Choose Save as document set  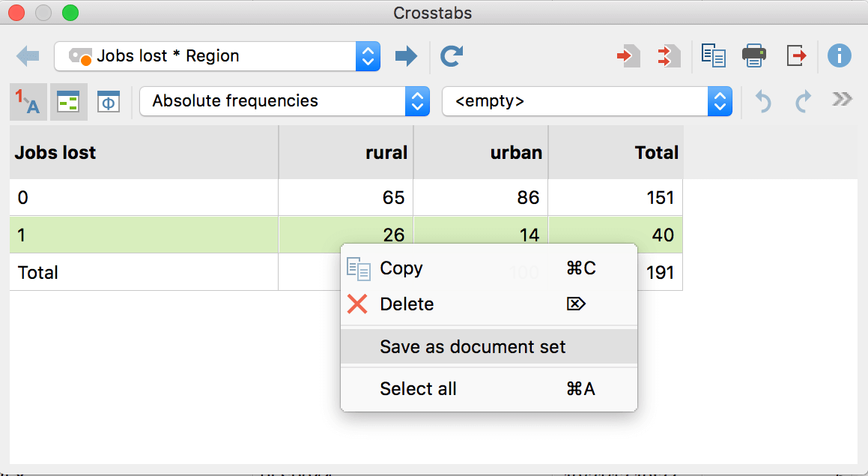[x=489, y=347]
